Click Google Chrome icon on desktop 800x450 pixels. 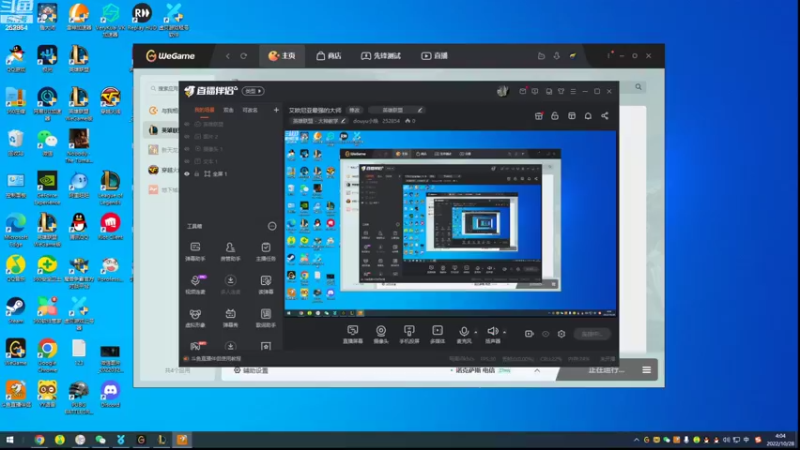click(x=47, y=355)
